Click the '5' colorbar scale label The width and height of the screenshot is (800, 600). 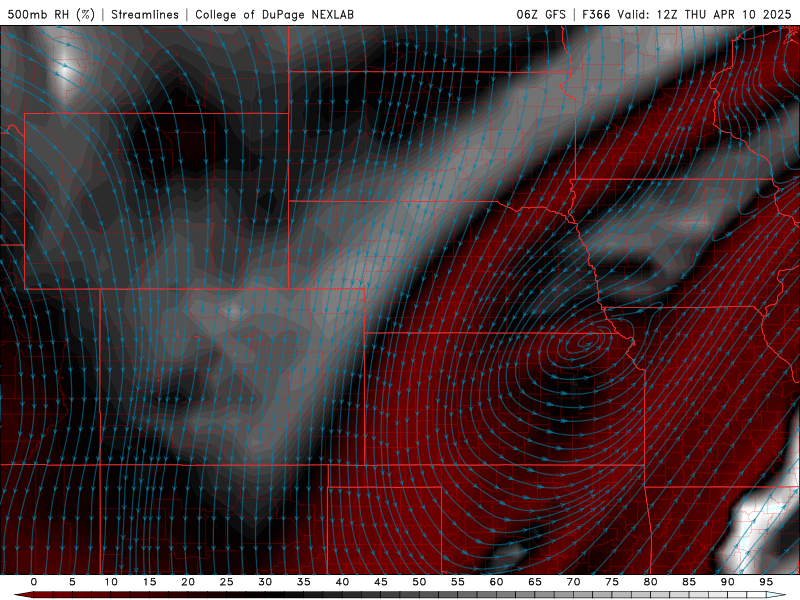pyautogui.click(x=72, y=582)
